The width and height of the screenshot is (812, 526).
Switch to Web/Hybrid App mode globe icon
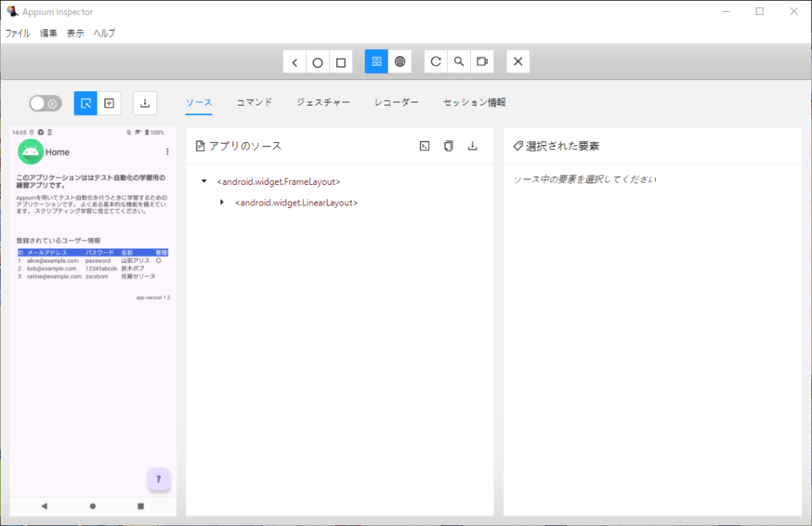click(400, 62)
